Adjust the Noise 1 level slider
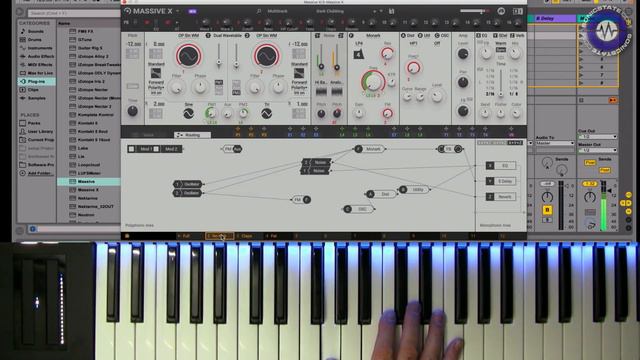 321,66
